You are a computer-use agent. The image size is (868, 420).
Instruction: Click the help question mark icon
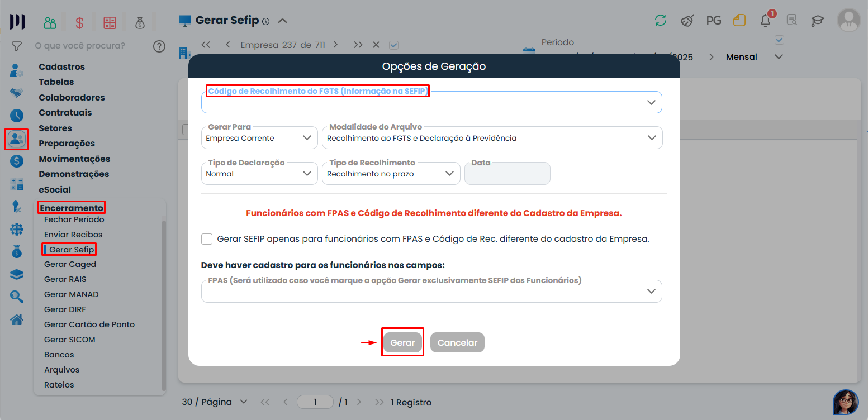pyautogui.click(x=159, y=46)
